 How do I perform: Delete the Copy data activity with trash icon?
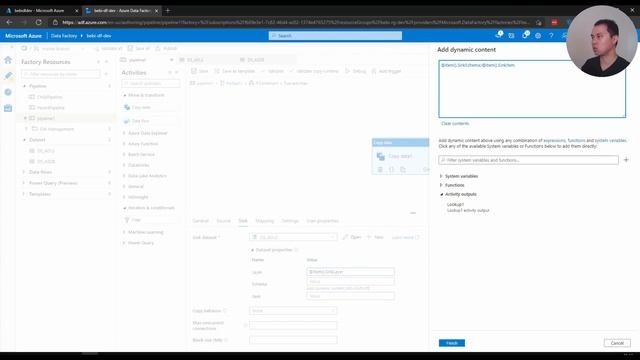[x=380, y=169]
